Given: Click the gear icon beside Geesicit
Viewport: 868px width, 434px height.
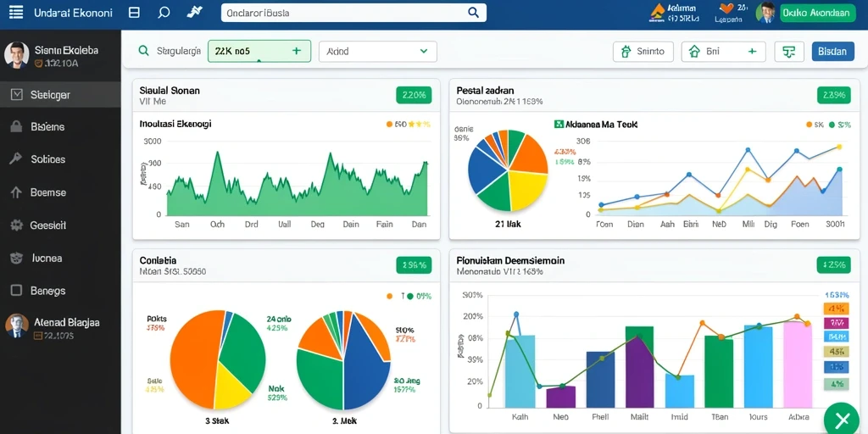Looking at the screenshot, I should tap(17, 225).
